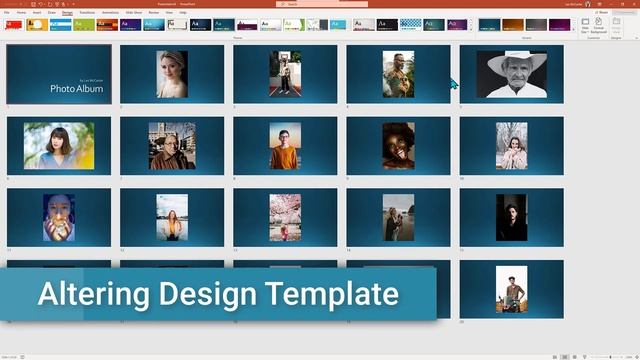Select slide with woman in blue top outdoors
Viewport: 640px width, 360px height.
[59, 146]
